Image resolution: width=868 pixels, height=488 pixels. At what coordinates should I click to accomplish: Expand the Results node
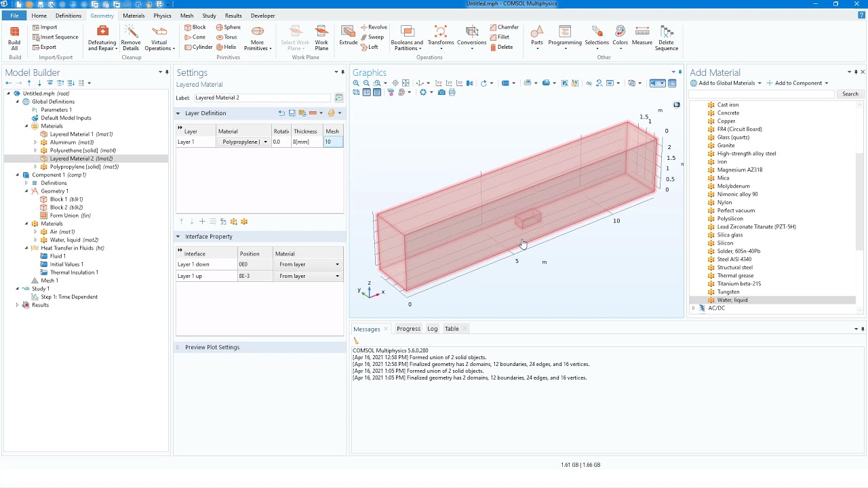pos(18,305)
